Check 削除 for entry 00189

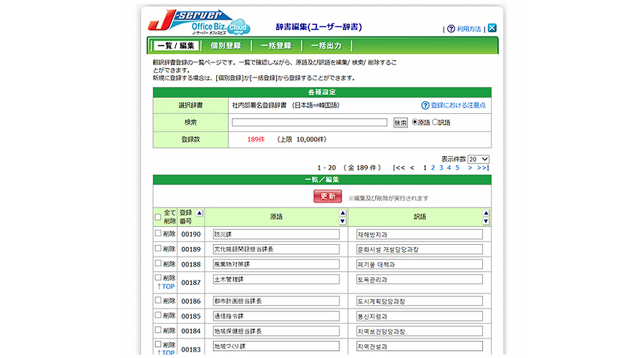(158, 248)
